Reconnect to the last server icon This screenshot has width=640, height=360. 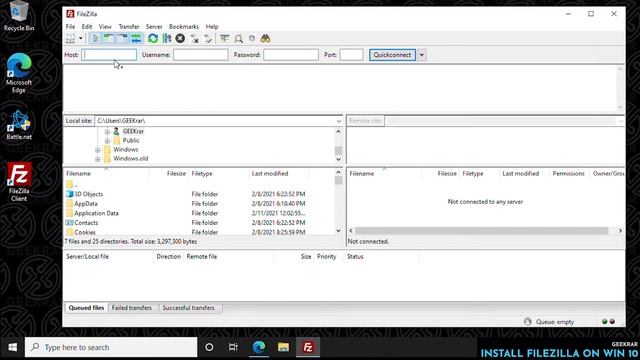pos(208,39)
